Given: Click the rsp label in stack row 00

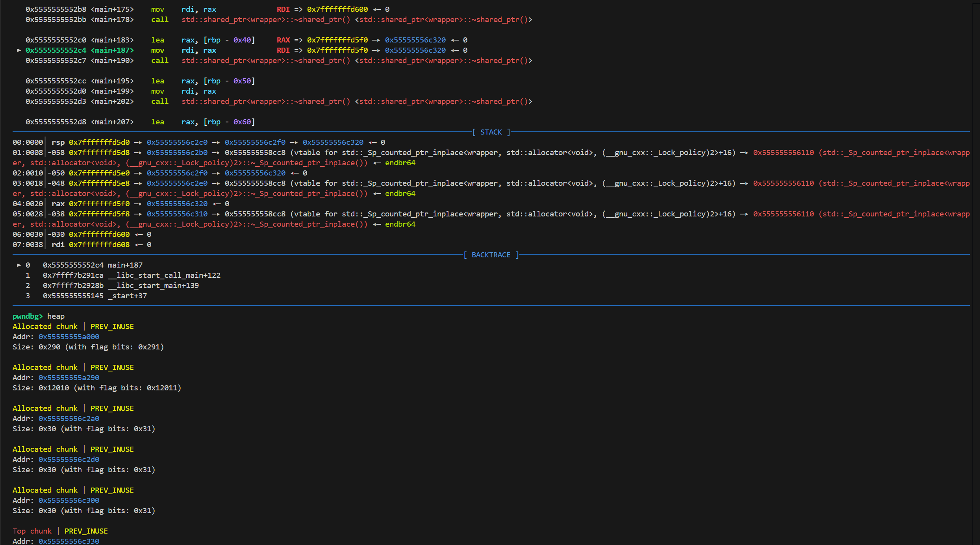Looking at the screenshot, I should click(58, 142).
